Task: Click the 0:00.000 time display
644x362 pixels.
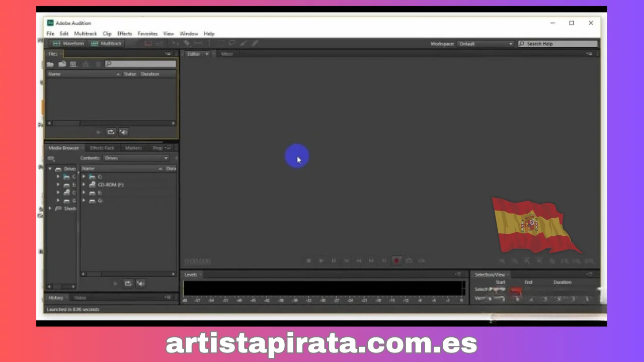Action: 198,261
